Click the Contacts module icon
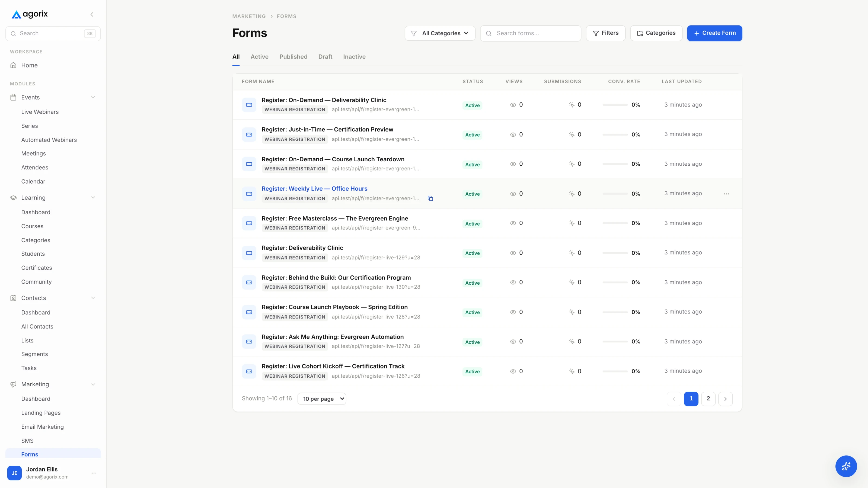The image size is (868, 488). coord(14,298)
